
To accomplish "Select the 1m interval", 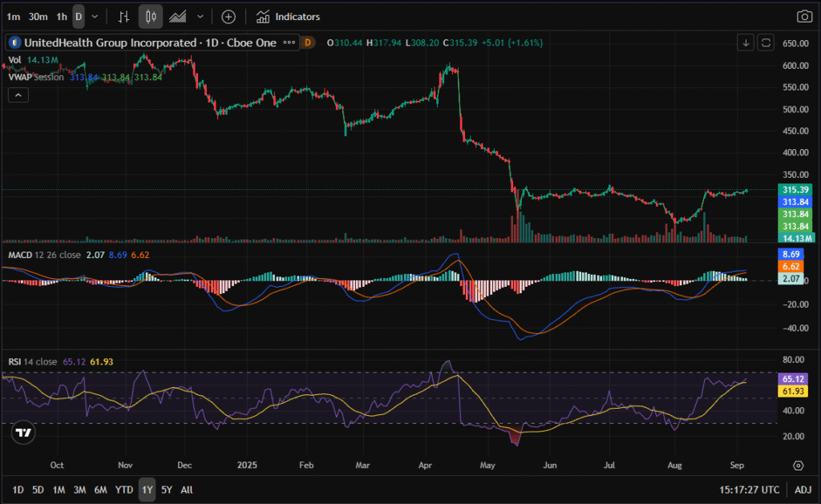I will (12, 16).
